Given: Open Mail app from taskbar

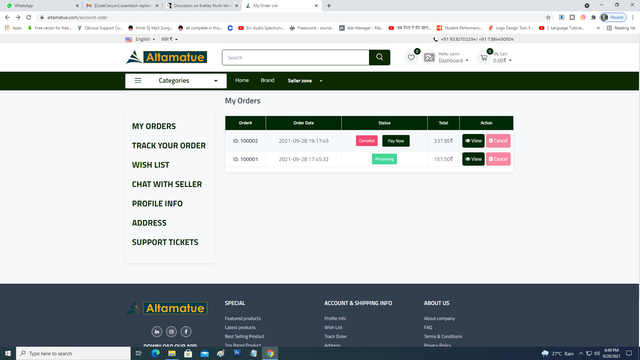Looking at the screenshot, I should (204, 353).
